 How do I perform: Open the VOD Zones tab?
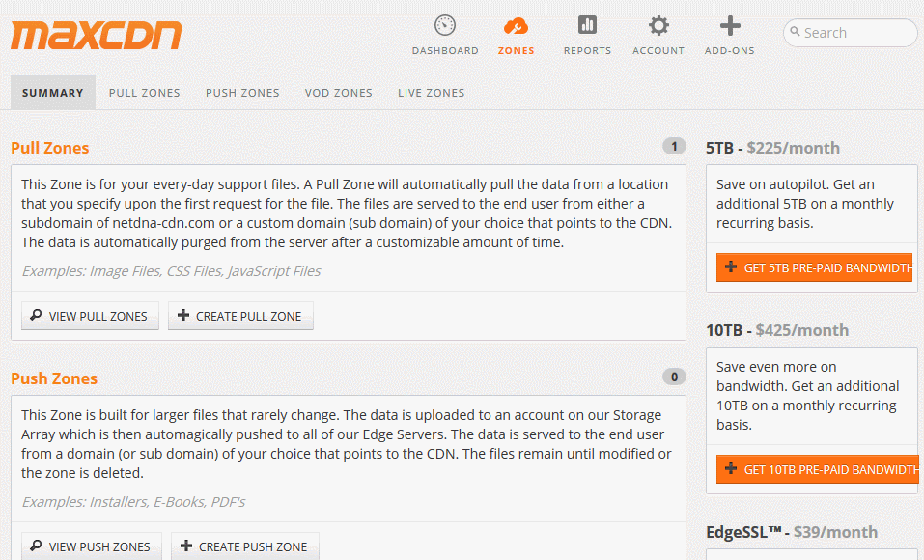[338, 93]
